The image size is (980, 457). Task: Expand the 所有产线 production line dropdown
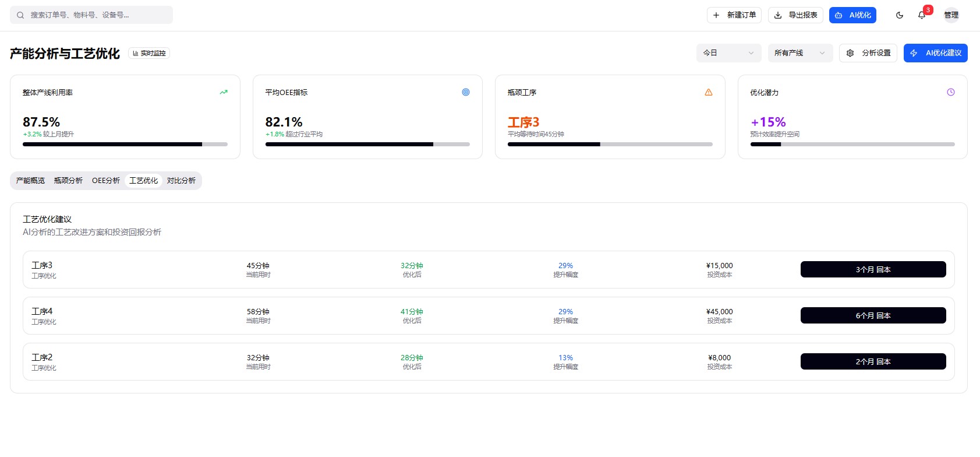click(799, 53)
